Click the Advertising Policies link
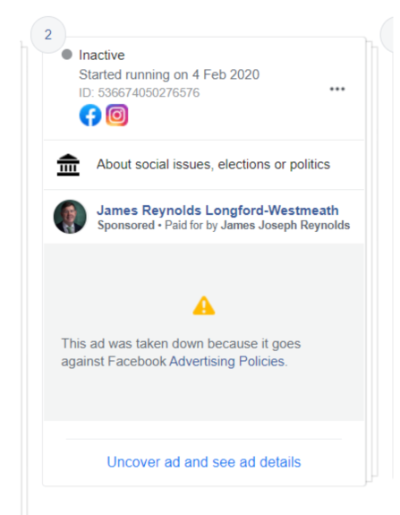The height and width of the screenshot is (515, 400). 227,361
